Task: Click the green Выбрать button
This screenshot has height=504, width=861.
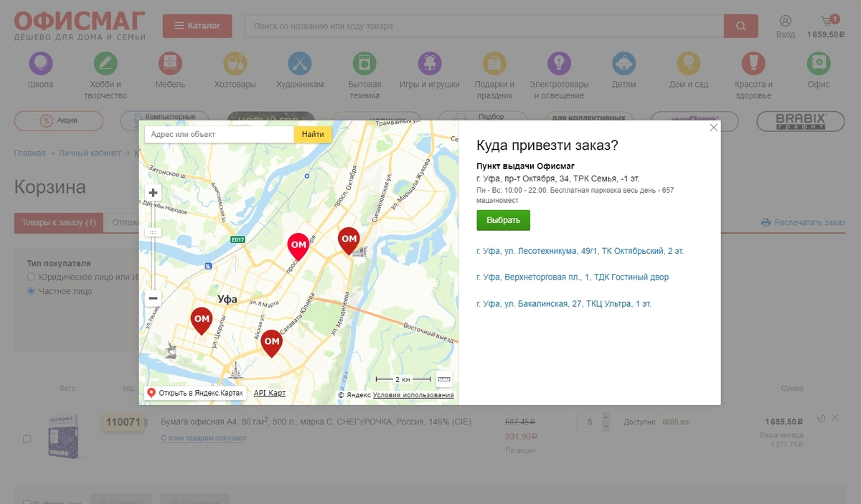Action: coord(503,220)
